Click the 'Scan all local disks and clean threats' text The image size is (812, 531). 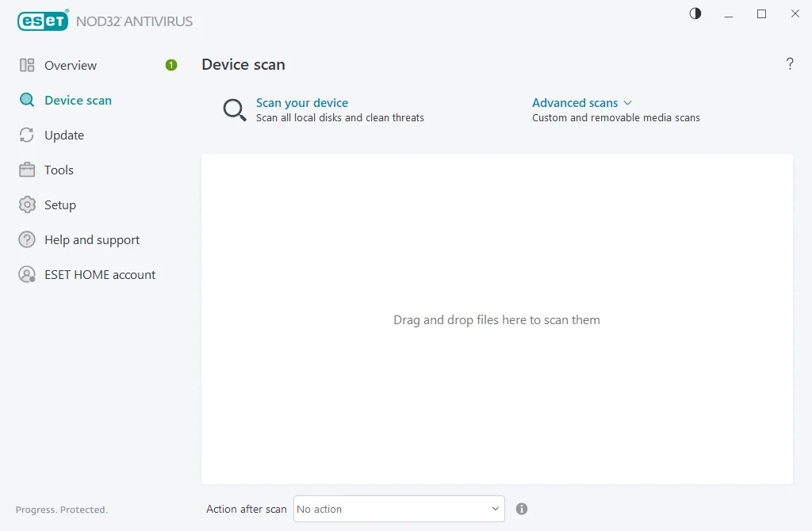(x=339, y=118)
